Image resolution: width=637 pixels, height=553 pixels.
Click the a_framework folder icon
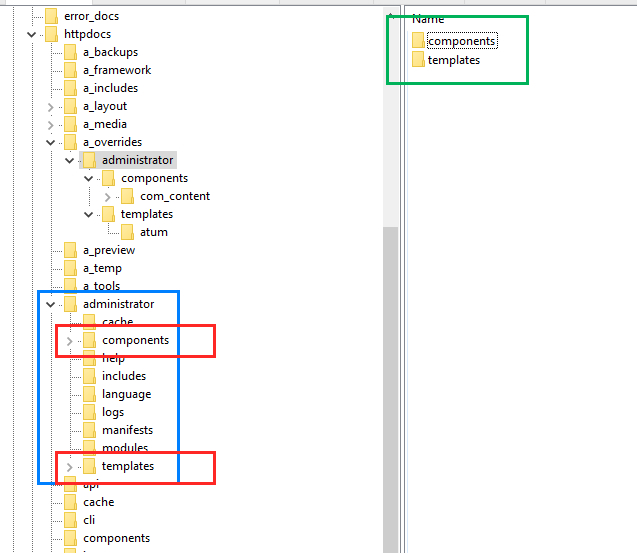(70, 70)
